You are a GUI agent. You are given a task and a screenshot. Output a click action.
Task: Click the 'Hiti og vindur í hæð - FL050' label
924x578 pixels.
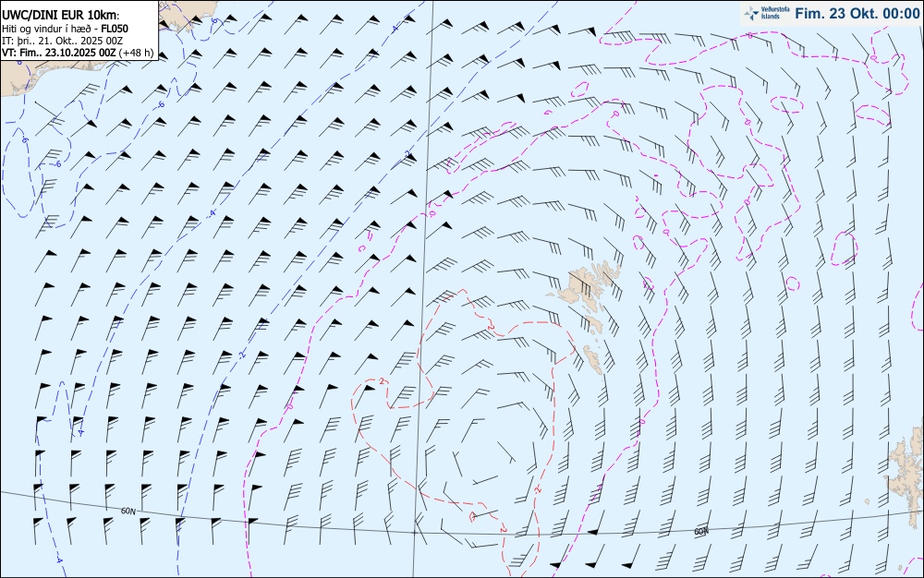pos(65,29)
